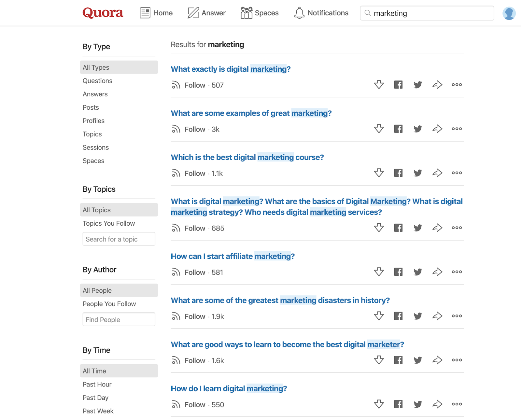Image resolution: width=521 pixels, height=420 pixels.
Task: Click the Quora logo
Action: click(x=103, y=13)
